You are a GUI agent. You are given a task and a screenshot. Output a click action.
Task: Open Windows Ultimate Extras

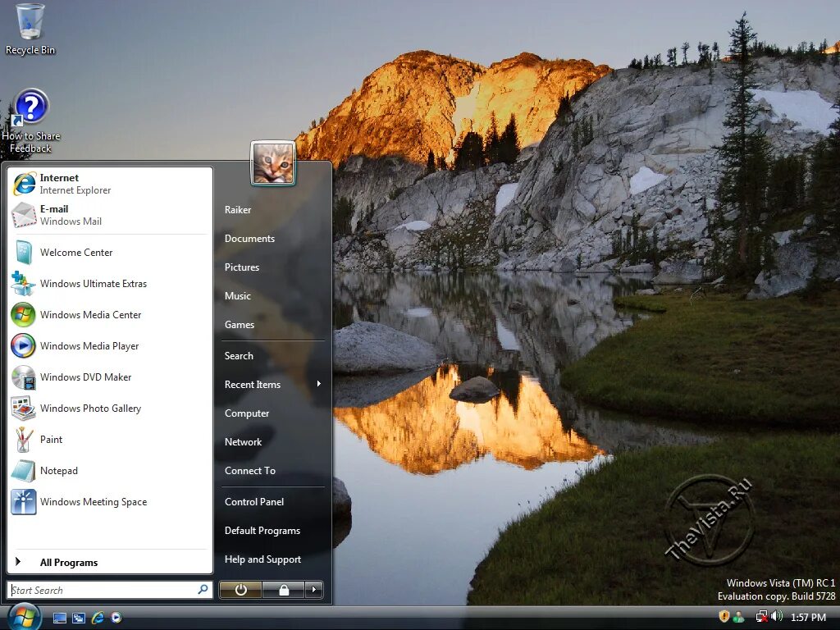(110, 283)
